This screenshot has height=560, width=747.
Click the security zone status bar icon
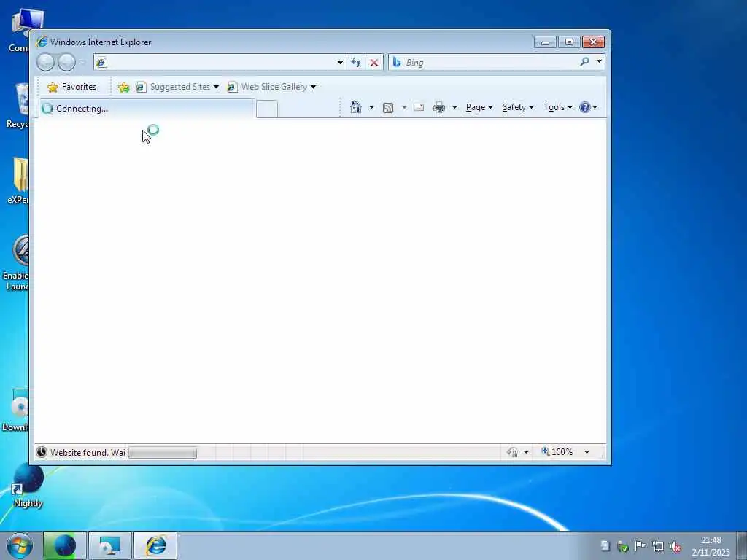513,452
